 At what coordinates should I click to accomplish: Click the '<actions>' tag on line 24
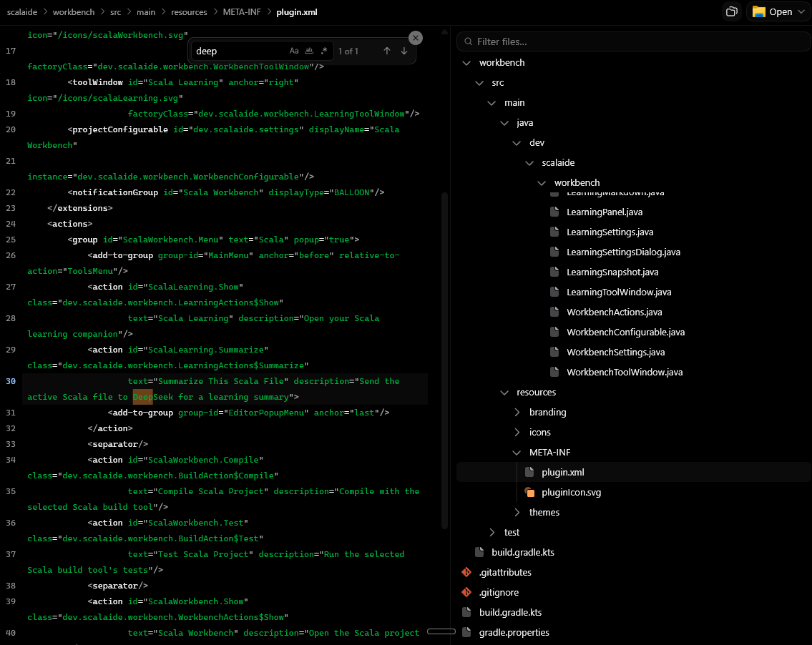pyautogui.click(x=70, y=224)
